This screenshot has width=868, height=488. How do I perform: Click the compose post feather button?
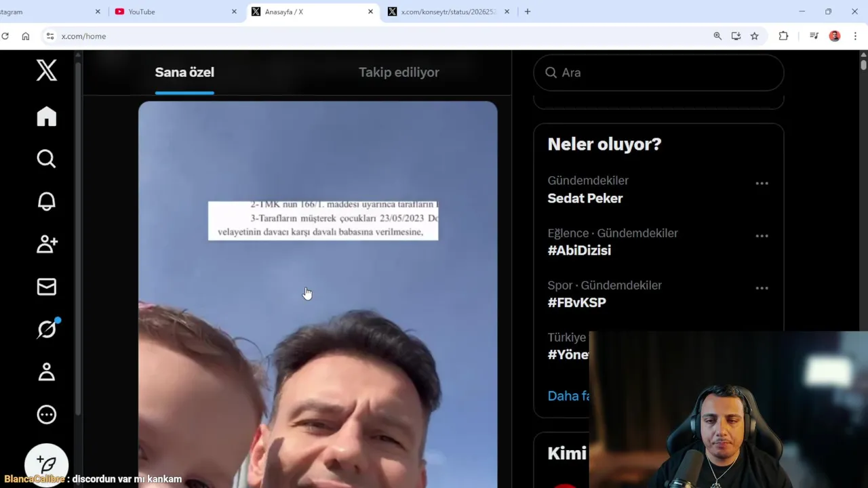[x=47, y=464]
